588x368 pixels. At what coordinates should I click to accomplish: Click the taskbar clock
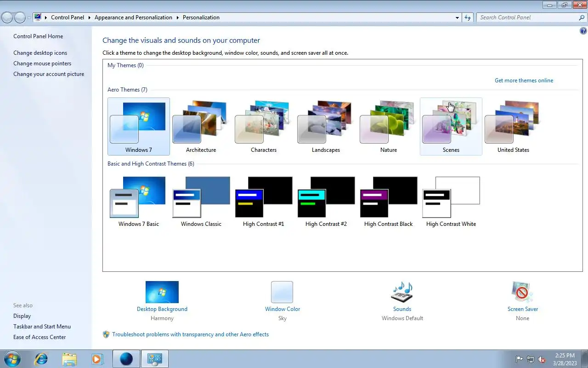point(565,359)
